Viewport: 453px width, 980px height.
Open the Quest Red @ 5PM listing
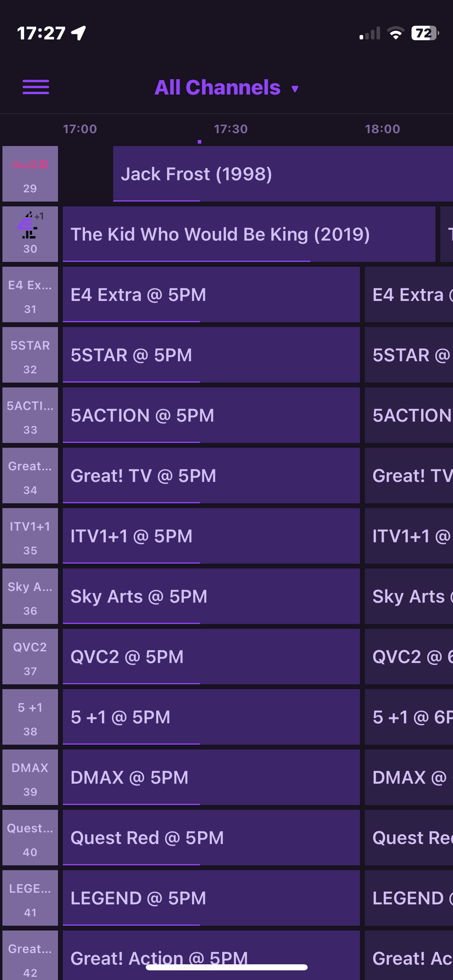click(x=211, y=837)
